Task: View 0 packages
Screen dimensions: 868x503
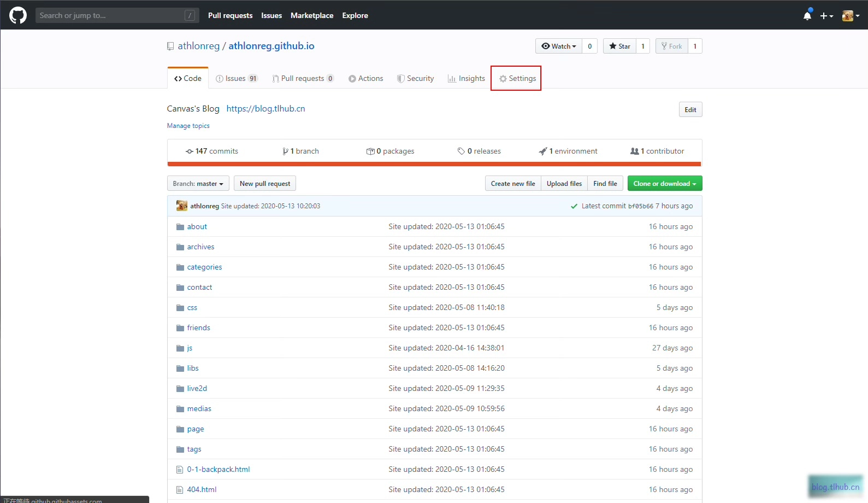Action: tap(390, 151)
